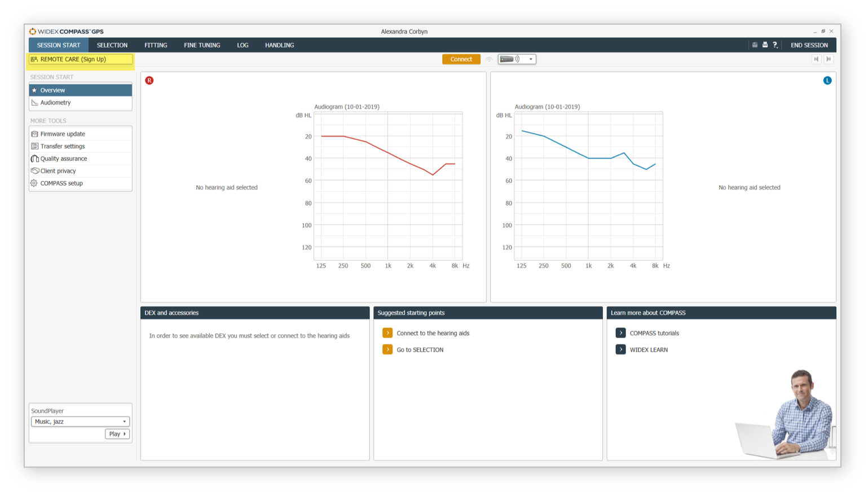This screenshot has width=868, height=495.
Task: Click the Firmware update chip icon
Action: (x=34, y=134)
